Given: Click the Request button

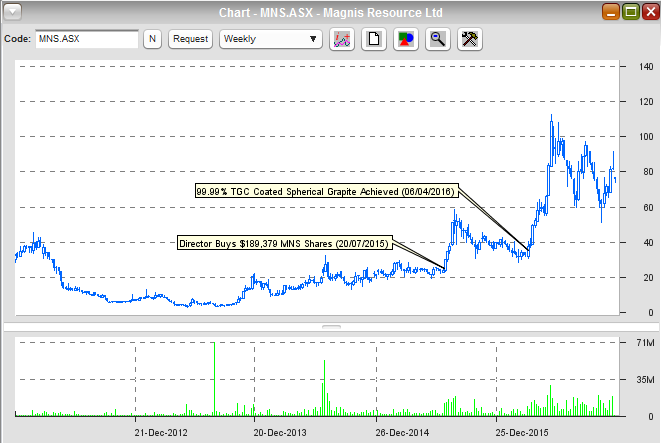Looking at the screenshot, I should [x=191, y=39].
